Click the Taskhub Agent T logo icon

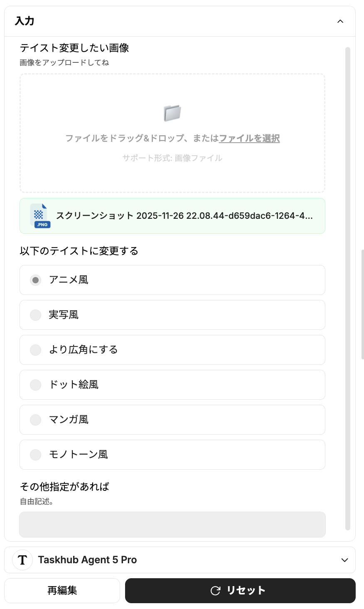[x=22, y=560]
